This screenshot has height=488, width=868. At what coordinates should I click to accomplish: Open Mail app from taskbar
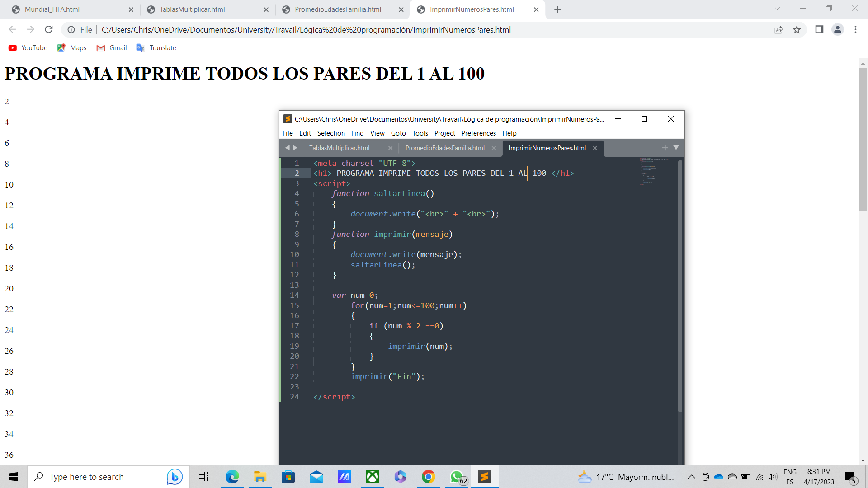coord(316,477)
